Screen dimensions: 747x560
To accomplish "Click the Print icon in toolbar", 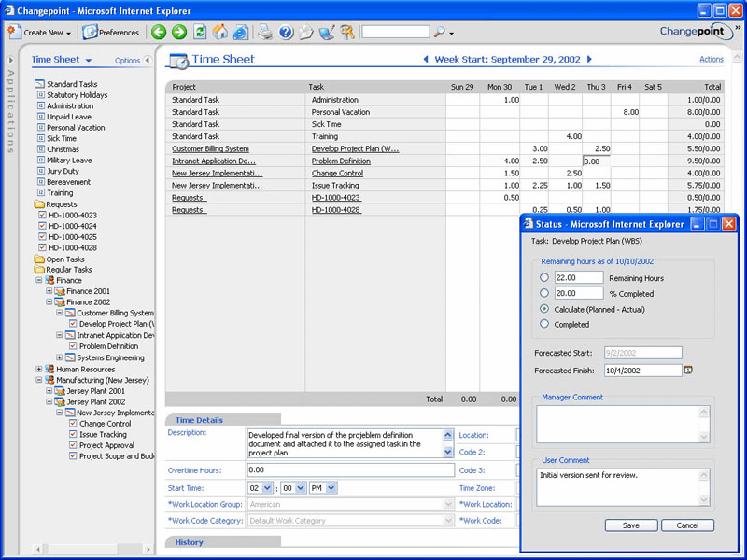I will click(265, 33).
